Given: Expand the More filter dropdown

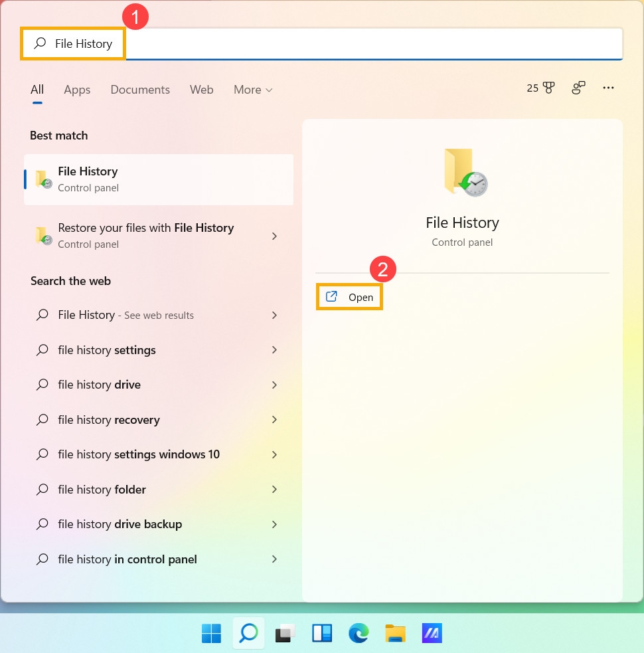Looking at the screenshot, I should pyautogui.click(x=252, y=89).
